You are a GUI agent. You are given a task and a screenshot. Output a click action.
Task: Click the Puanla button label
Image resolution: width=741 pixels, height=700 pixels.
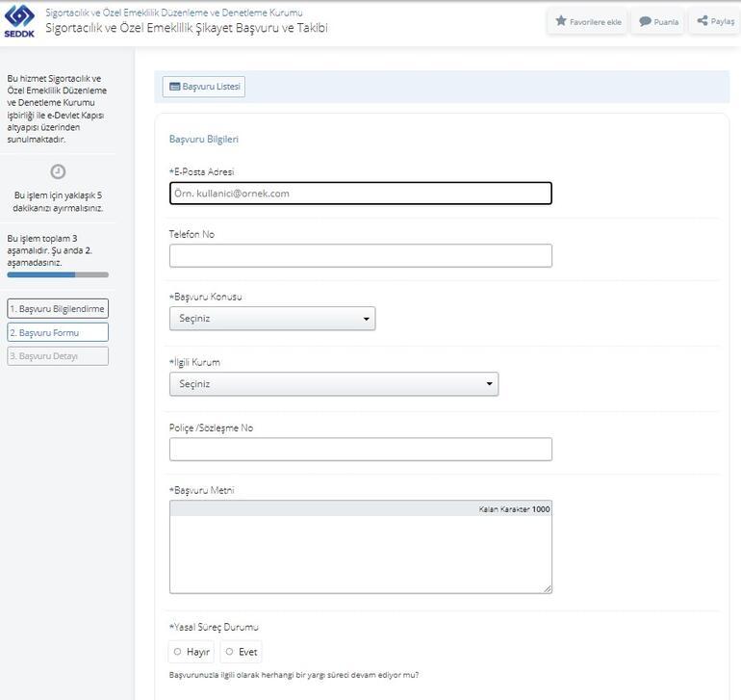point(666,22)
